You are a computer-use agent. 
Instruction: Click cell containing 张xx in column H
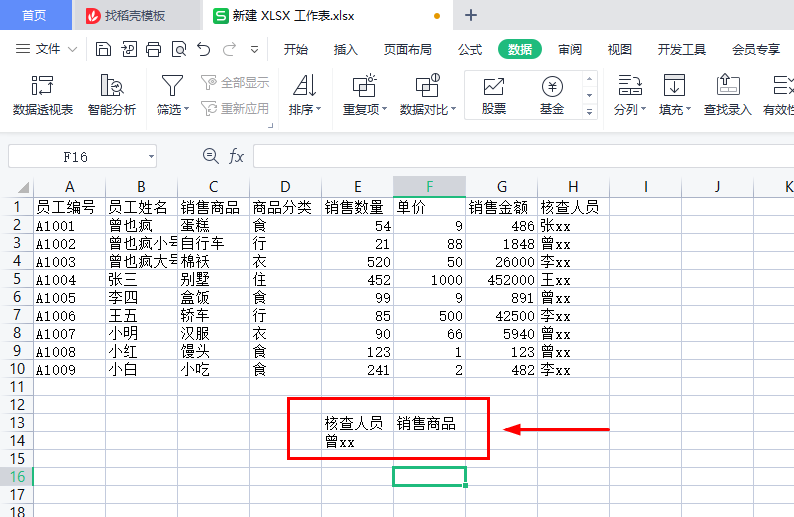pos(573,225)
